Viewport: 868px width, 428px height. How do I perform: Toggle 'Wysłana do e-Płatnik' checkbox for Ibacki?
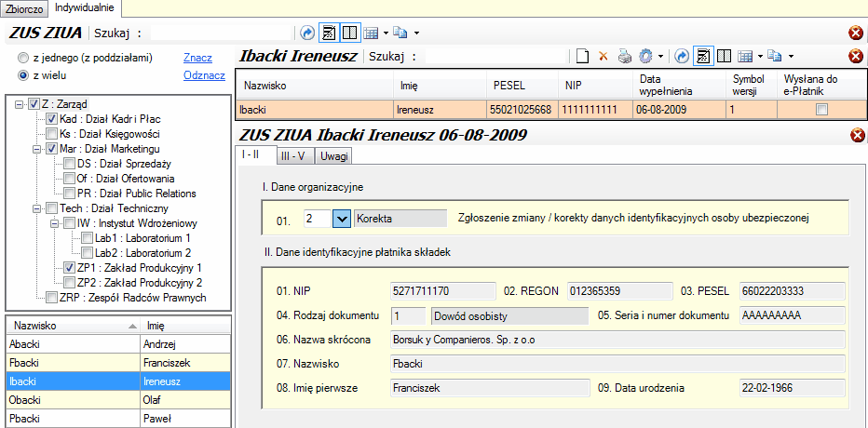[821, 109]
